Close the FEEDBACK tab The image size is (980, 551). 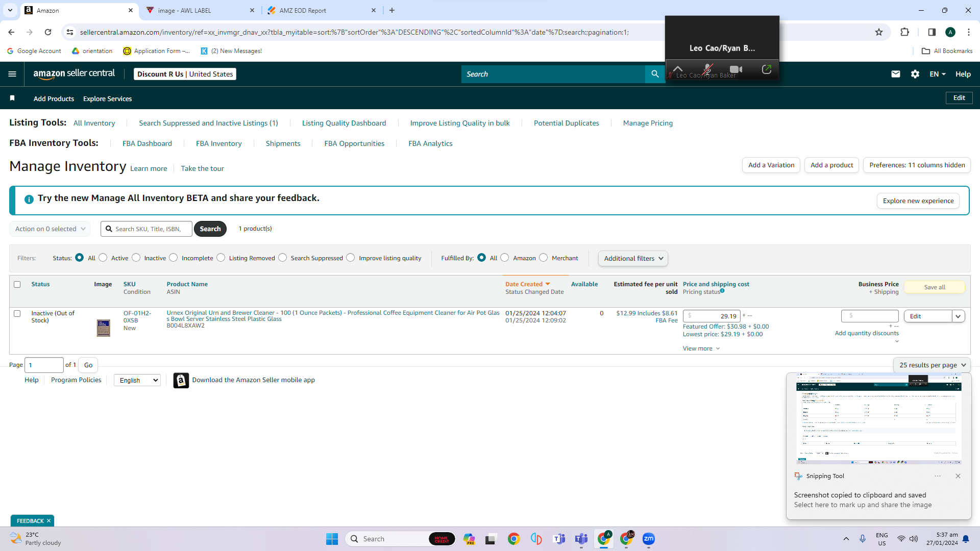click(48, 521)
